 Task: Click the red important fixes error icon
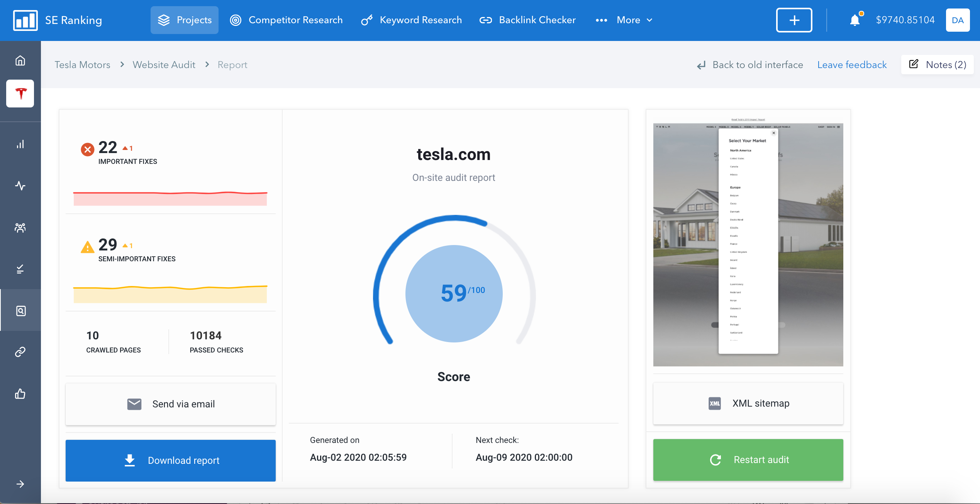point(88,149)
